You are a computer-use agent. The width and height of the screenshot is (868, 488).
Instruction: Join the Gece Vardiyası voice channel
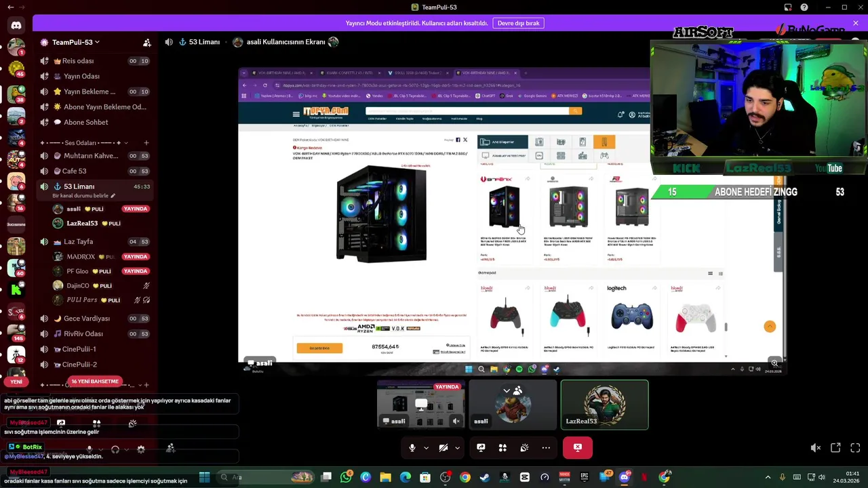point(95,319)
